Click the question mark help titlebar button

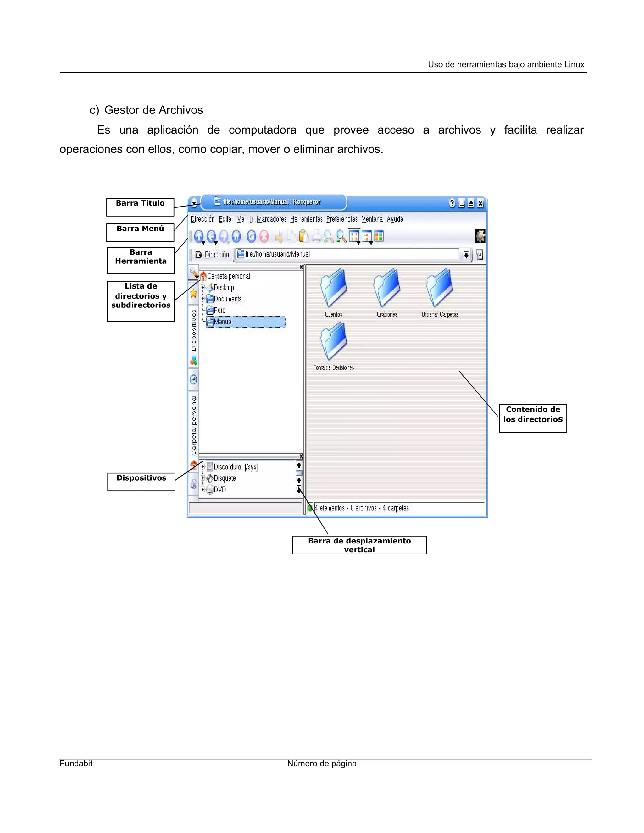pos(452,203)
